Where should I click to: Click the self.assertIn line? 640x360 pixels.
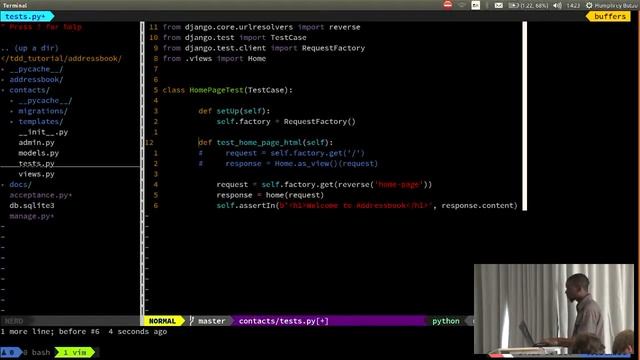pyautogui.click(x=367, y=205)
